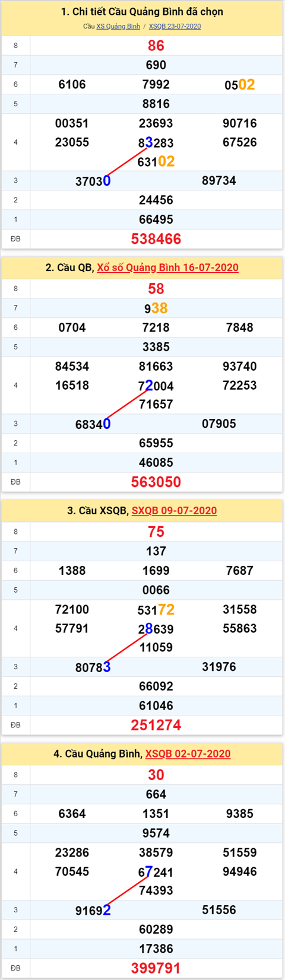Select the number 68340
The width and height of the screenshot is (285, 980).
(93, 424)
